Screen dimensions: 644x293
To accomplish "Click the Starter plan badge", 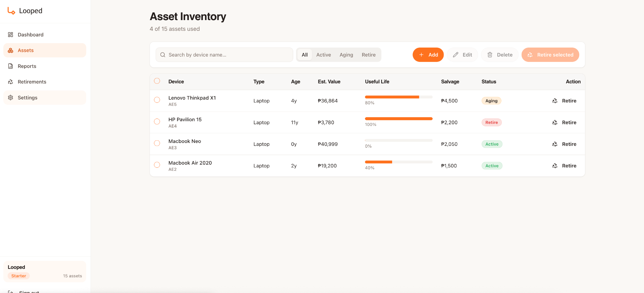I will click(x=19, y=276).
